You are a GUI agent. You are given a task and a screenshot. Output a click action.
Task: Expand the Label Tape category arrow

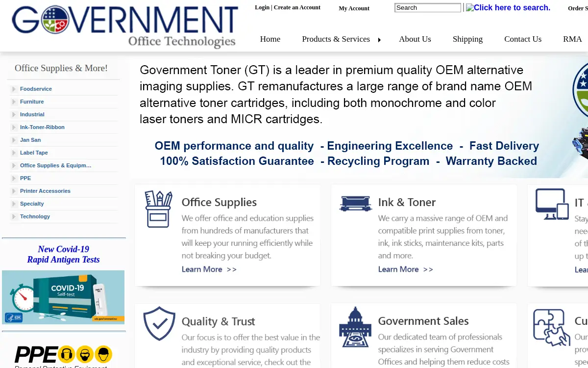[x=14, y=153]
